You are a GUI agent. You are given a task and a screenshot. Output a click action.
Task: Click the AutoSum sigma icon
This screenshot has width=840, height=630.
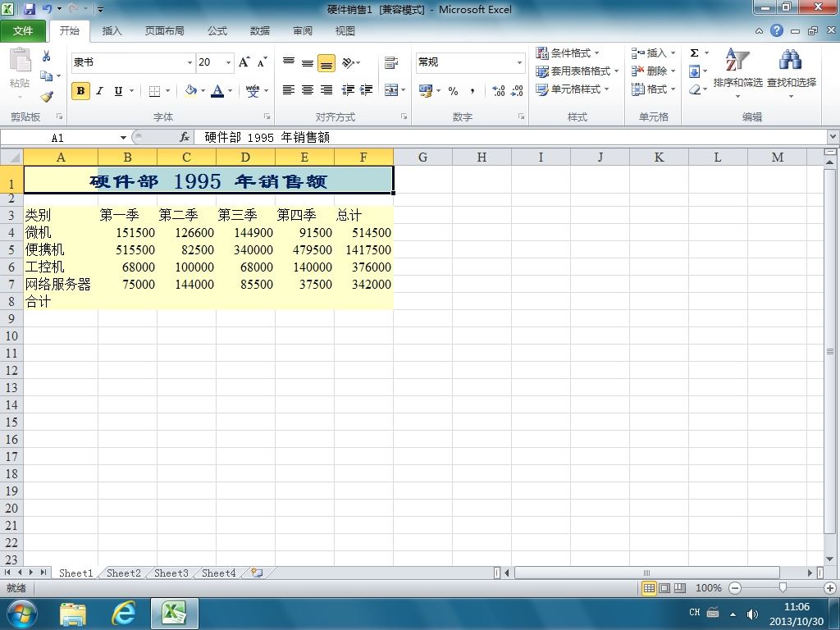(694, 52)
